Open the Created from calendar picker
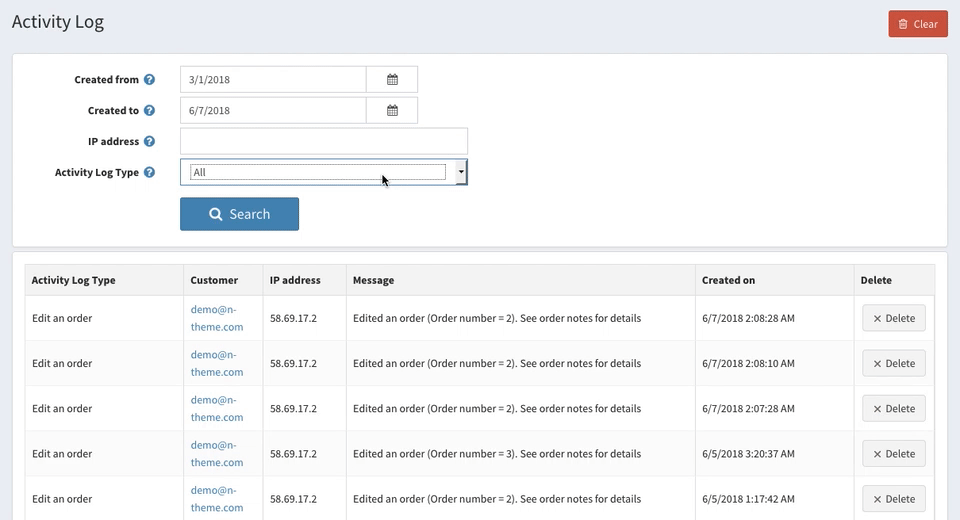Viewport: 960px width, 520px height. click(392, 80)
